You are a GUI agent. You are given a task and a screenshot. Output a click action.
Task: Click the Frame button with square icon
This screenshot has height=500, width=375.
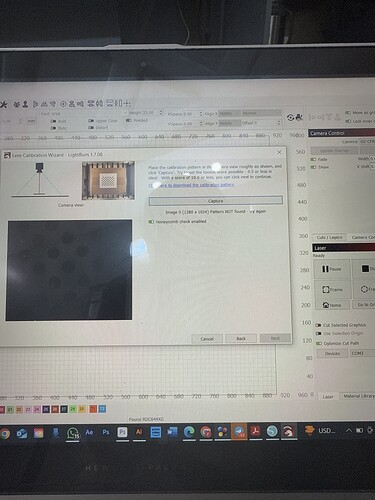click(x=332, y=289)
